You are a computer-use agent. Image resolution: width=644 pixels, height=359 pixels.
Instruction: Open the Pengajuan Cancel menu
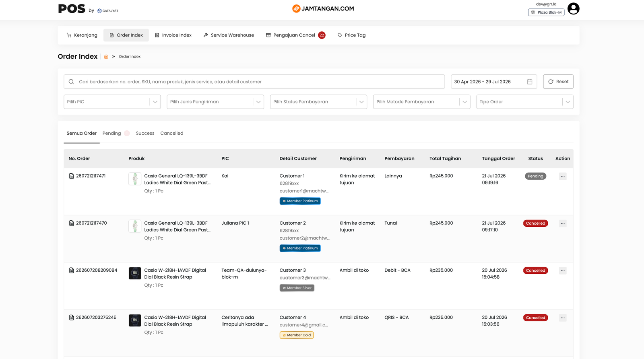295,35
